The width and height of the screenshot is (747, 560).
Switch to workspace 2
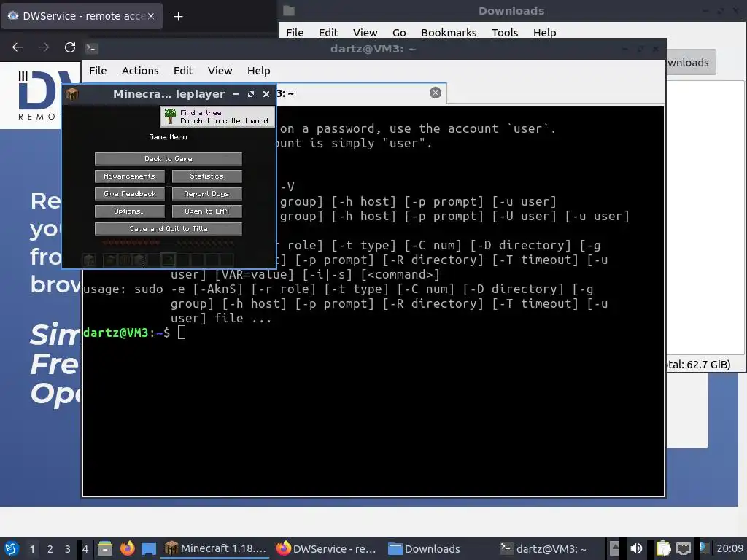pyautogui.click(x=50, y=549)
